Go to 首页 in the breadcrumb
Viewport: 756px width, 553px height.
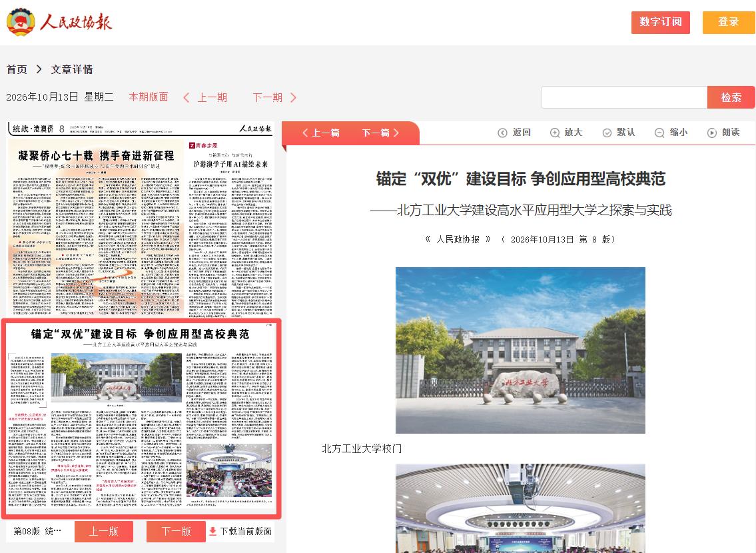pyautogui.click(x=17, y=69)
